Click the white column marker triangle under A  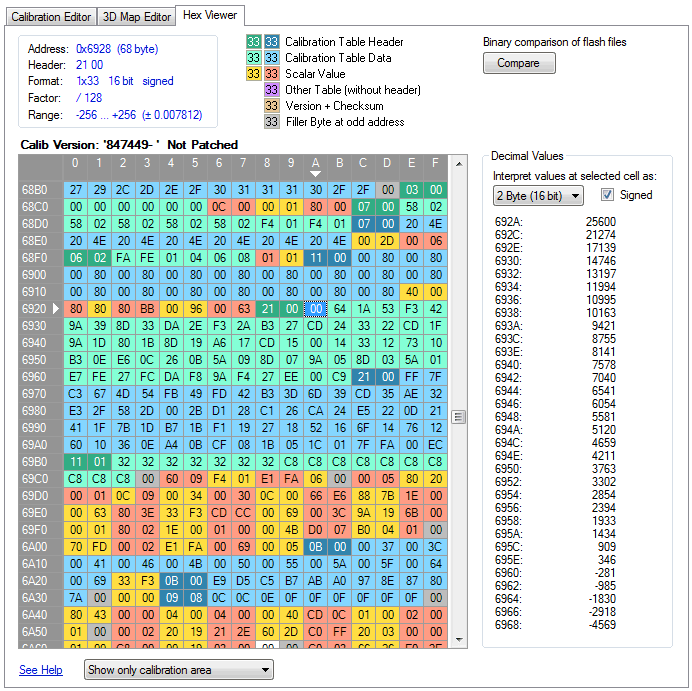[315, 174]
